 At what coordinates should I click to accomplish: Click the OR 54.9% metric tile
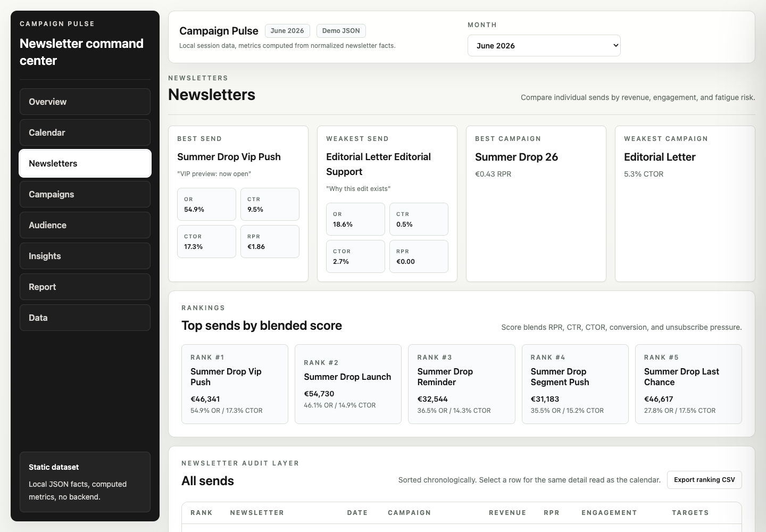206,204
